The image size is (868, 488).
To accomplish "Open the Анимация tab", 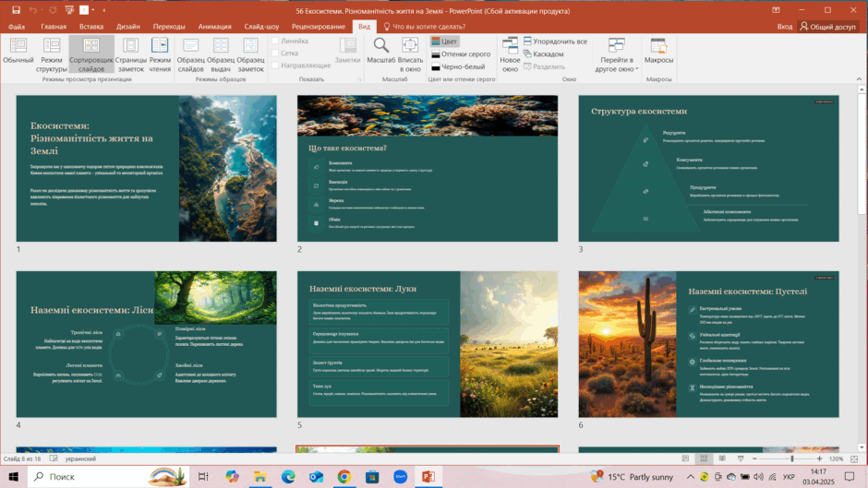I will [215, 27].
